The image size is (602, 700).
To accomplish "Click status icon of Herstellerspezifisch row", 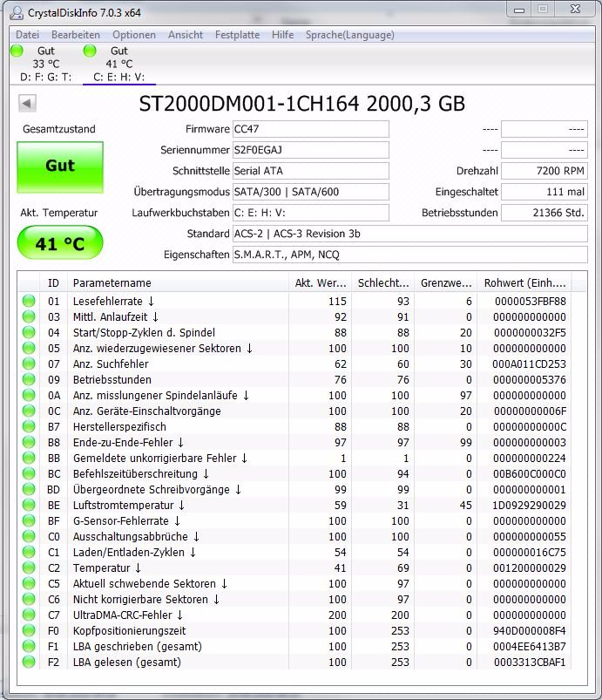I will pyautogui.click(x=29, y=426).
